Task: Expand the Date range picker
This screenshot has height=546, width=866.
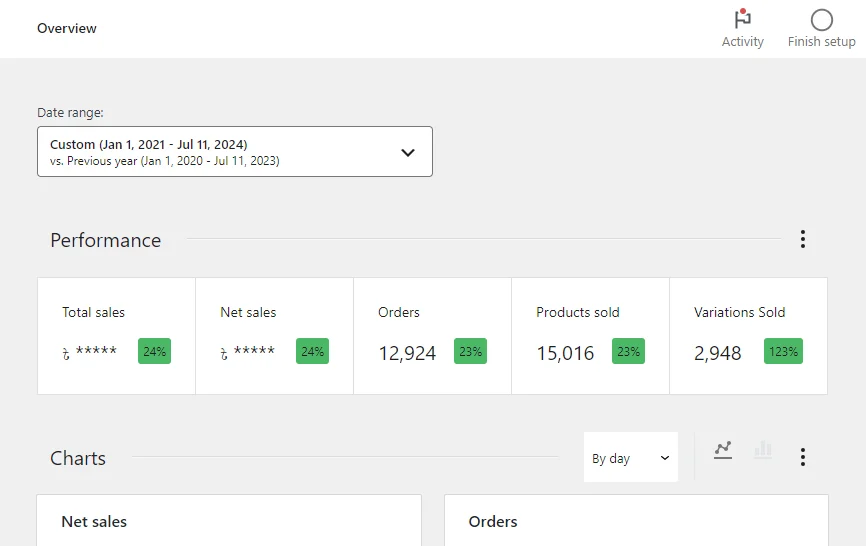Action: tap(234, 152)
